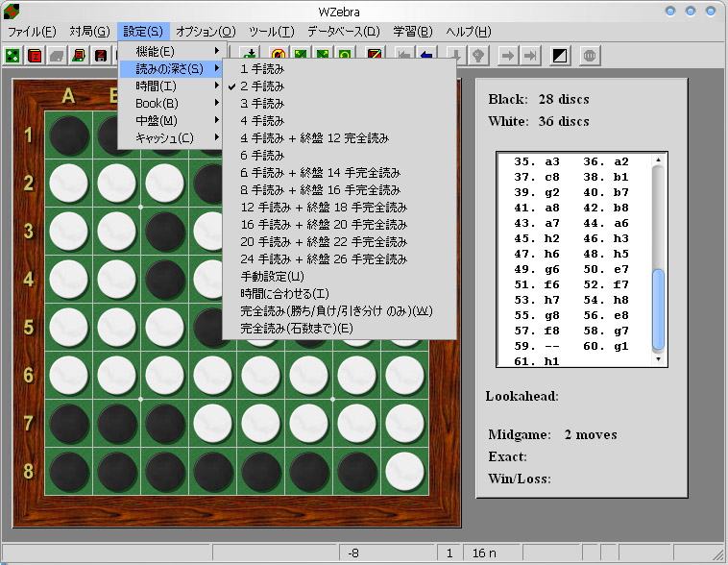
Task: Click the white disc on square H8
Action: tap(405, 472)
